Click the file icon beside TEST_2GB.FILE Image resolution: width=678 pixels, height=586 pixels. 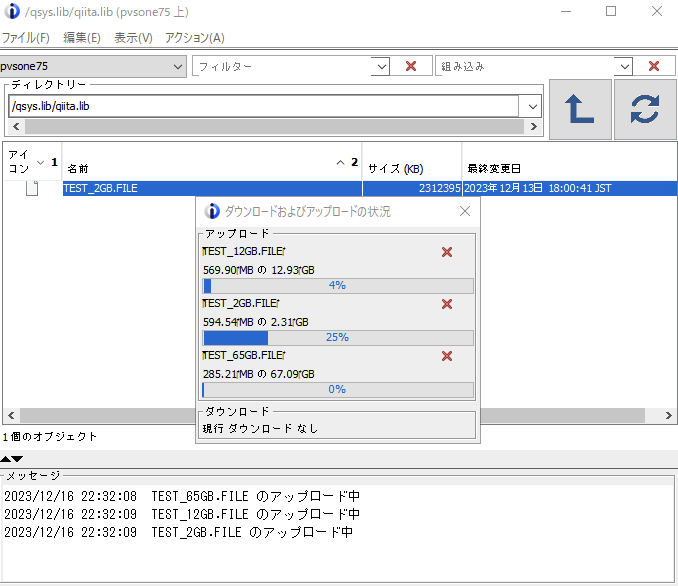click(x=32, y=188)
